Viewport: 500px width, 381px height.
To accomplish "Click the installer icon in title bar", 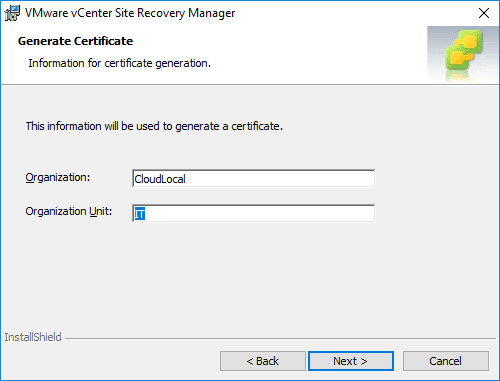I will pyautogui.click(x=12, y=13).
